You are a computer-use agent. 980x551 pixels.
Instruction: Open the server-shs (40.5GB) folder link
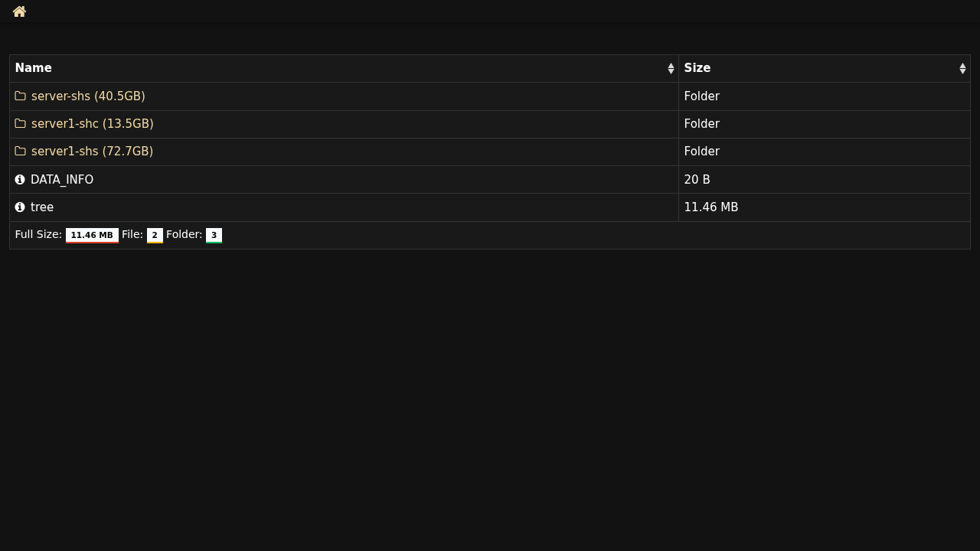point(88,96)
